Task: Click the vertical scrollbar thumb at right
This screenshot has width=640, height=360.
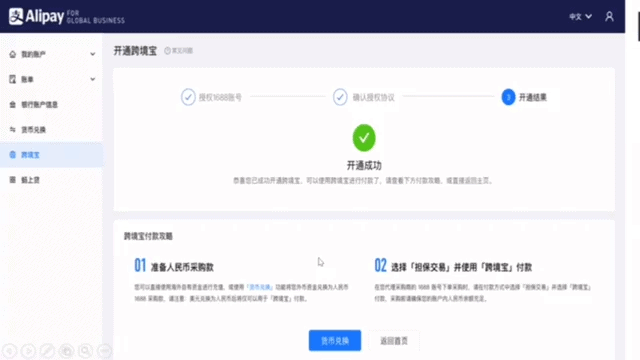Action: (638, 26)
